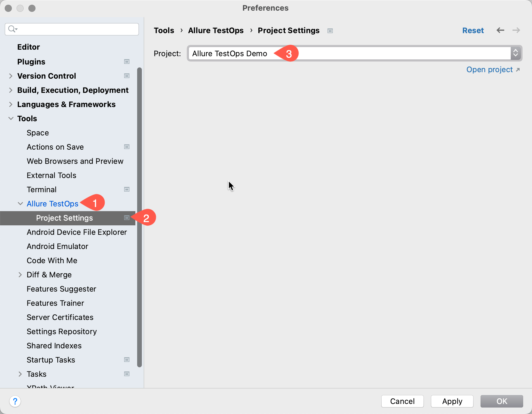Click Tools in the breadcrumb path
This screenshot has height=414, width=532.
click(x=164, y=30)
